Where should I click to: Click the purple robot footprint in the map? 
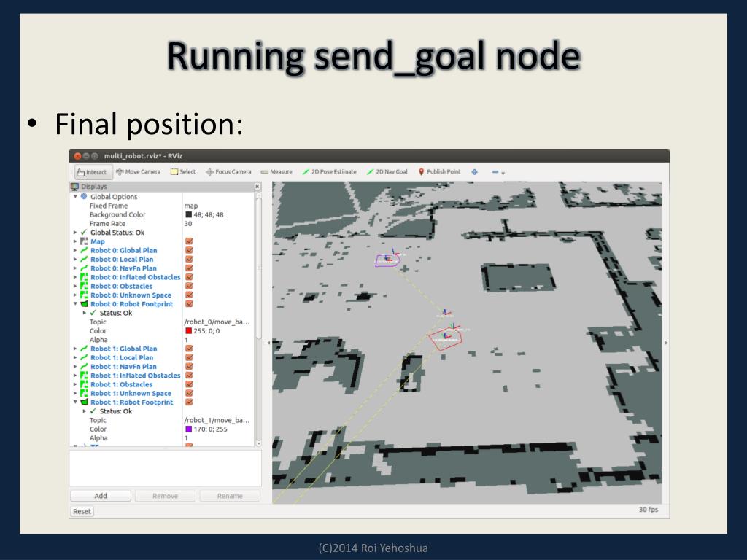tap(387, 260)
